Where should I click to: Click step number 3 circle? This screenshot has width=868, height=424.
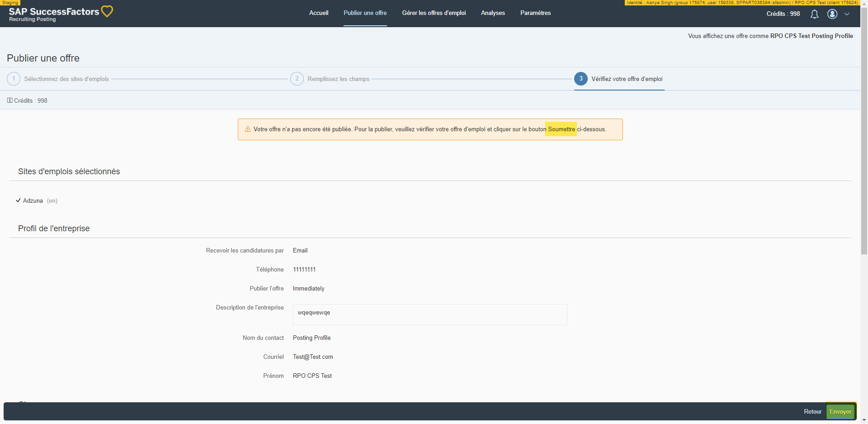[x=581, y=79]
